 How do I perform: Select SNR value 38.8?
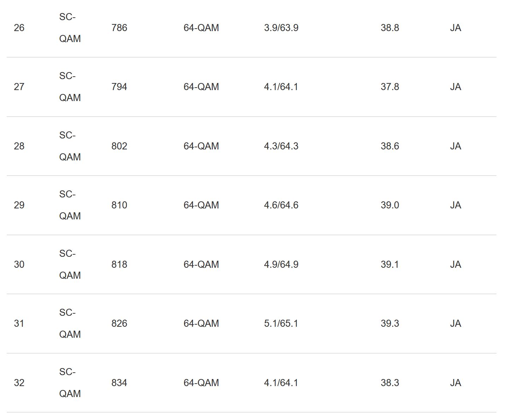[x=390, y=28]
